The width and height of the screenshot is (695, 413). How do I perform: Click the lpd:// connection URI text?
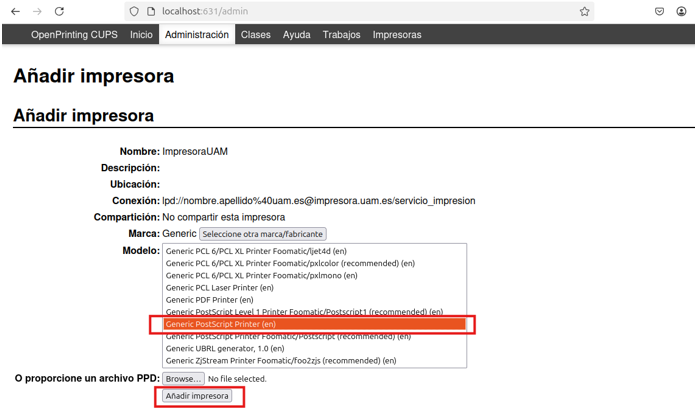point(319,201)
